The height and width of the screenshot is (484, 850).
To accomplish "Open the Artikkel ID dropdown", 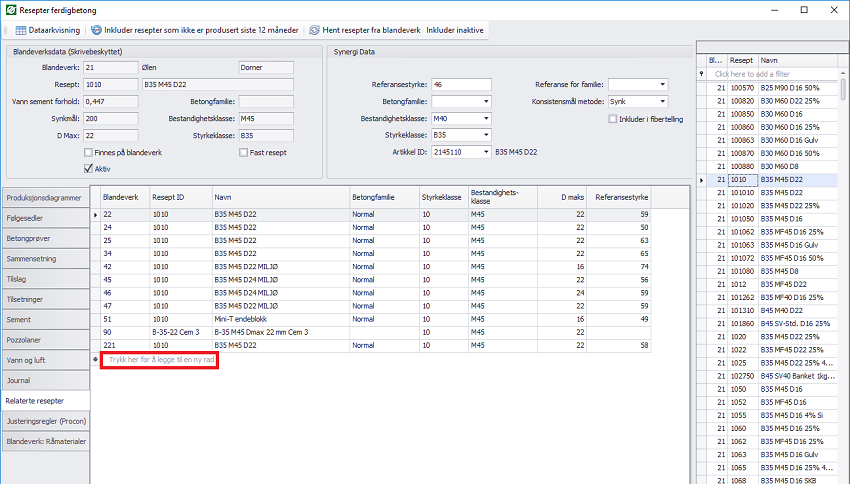I will 486,152.
